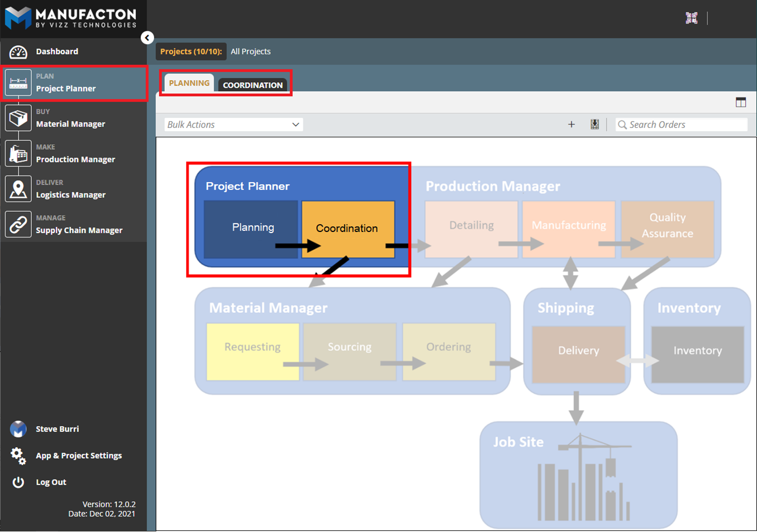
Task: Click the Excel export icon
Action: (594, 125)
